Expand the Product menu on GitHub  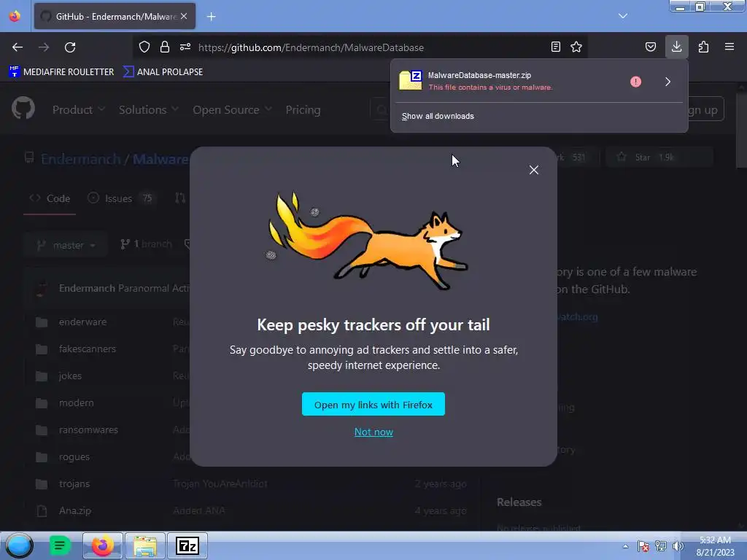pyautogui.click(x=79, y=110)
